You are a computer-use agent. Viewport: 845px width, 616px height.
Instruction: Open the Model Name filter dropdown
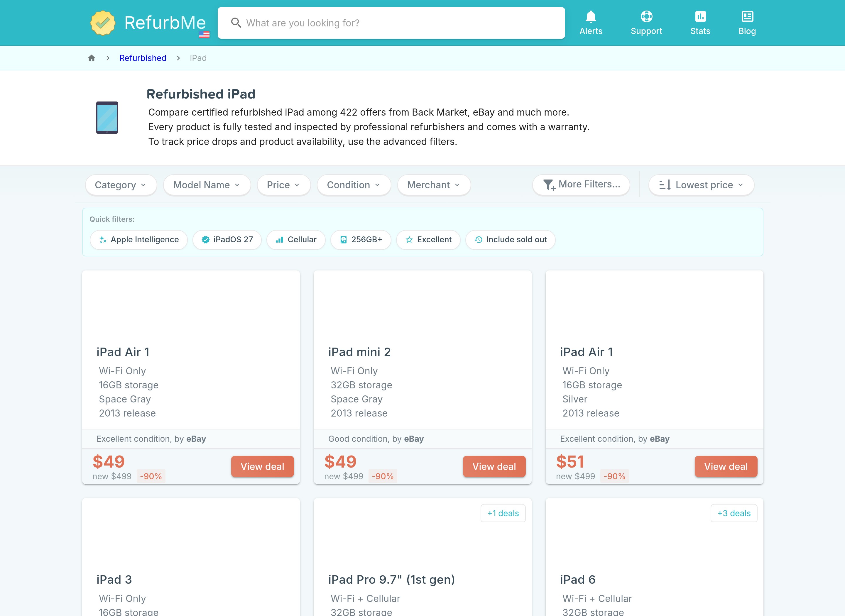(x=207, y=185)
